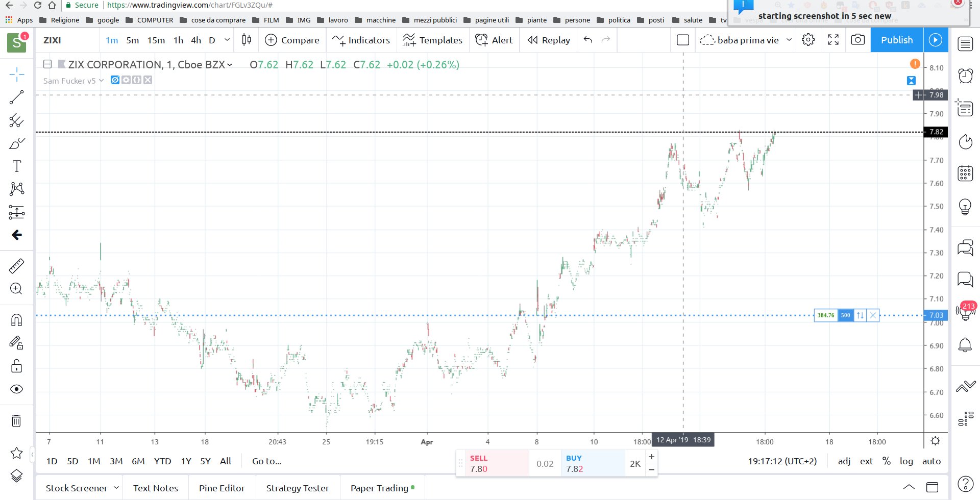The height and width of the screenshot is (500, 980).
Task: Hide the Sam Fucker v5 indicator
Action: (115, 80)
